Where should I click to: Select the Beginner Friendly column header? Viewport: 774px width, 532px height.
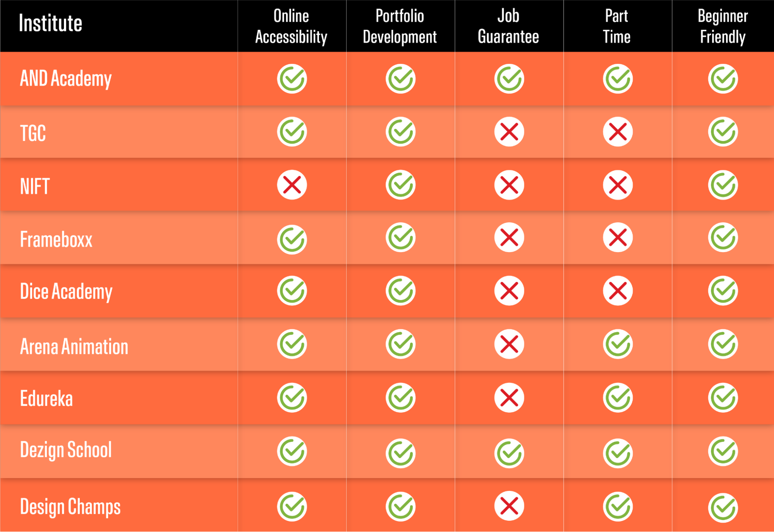723,26
